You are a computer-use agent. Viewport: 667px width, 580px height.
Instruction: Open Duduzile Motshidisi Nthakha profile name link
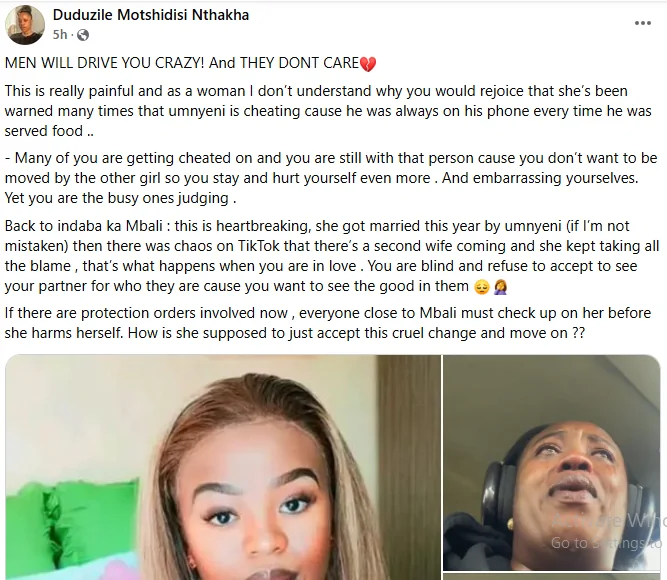(151, 15)
